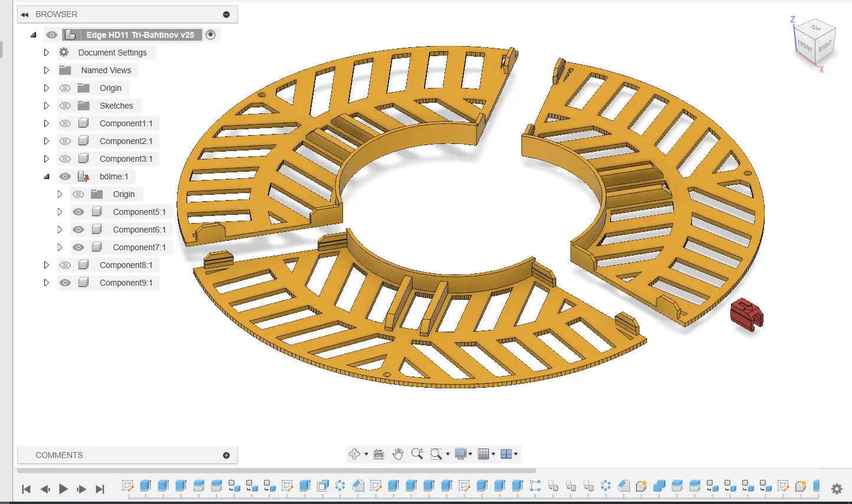Select the Orbit tool in navigation bar
This screenshot has width=852, height=504.
pyautogui.click(x=354, y=454)
